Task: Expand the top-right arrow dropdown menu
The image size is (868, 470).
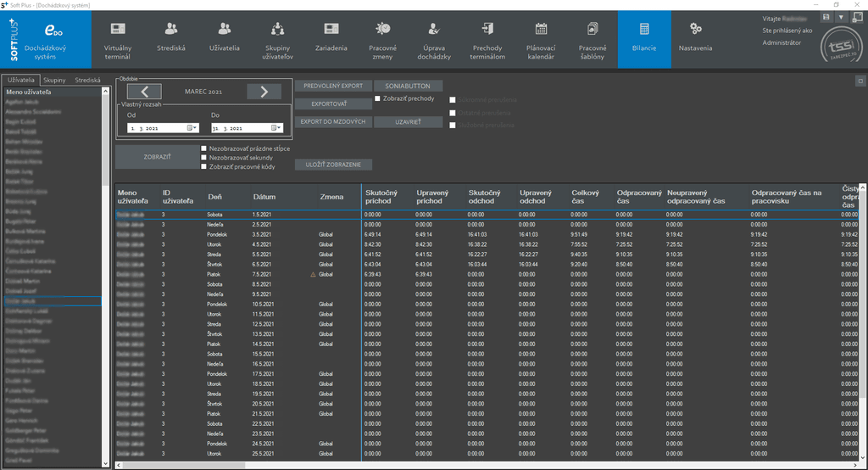Action: 840,17
